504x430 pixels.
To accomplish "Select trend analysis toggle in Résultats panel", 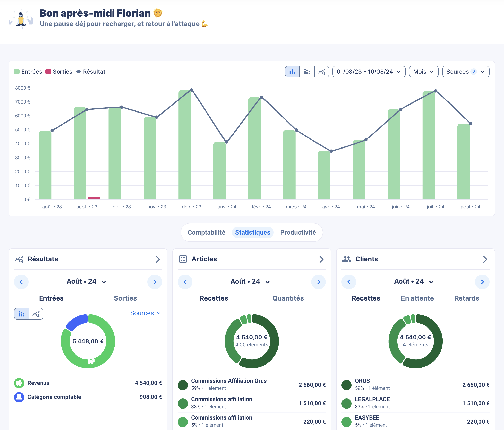I will click(36, 314).
